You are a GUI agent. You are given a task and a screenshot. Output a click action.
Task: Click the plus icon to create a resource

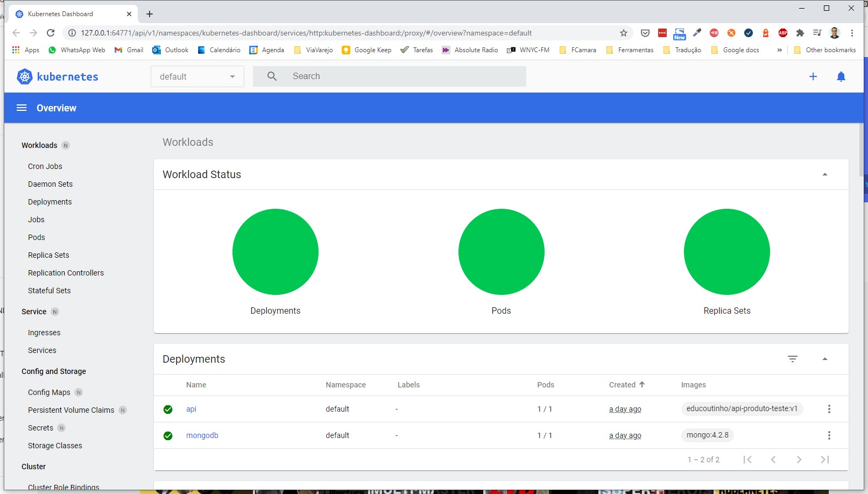813,76
